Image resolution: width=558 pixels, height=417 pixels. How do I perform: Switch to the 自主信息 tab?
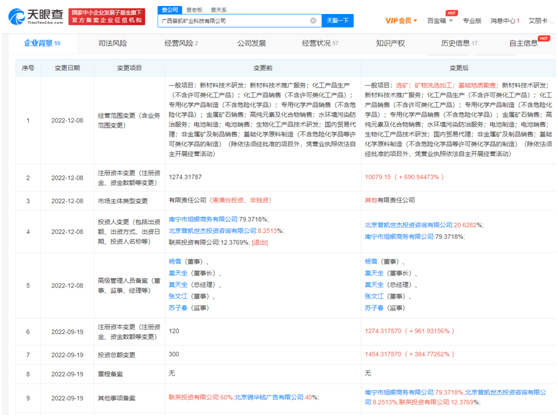[523, 43]
